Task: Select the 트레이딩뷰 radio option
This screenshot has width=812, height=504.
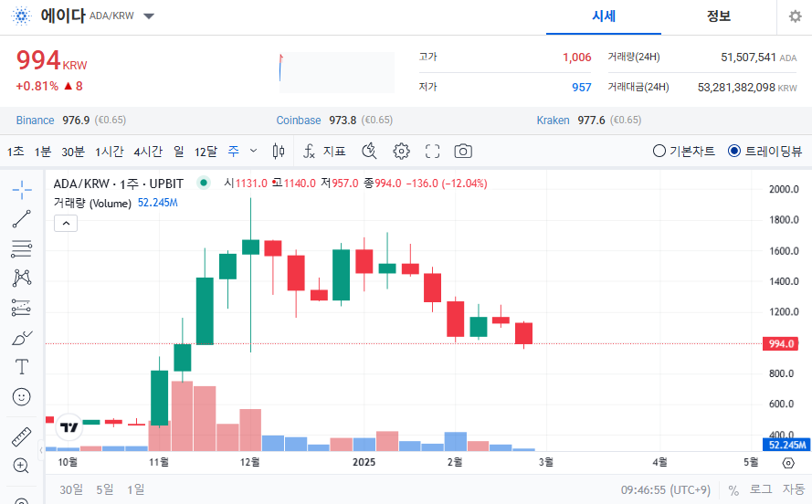Action: pos(765,151)
